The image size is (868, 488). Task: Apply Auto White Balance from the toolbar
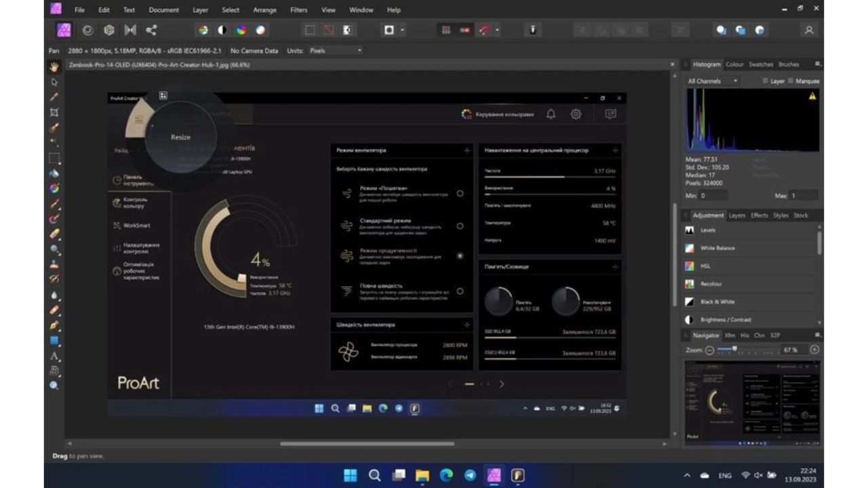coord(260,30)
